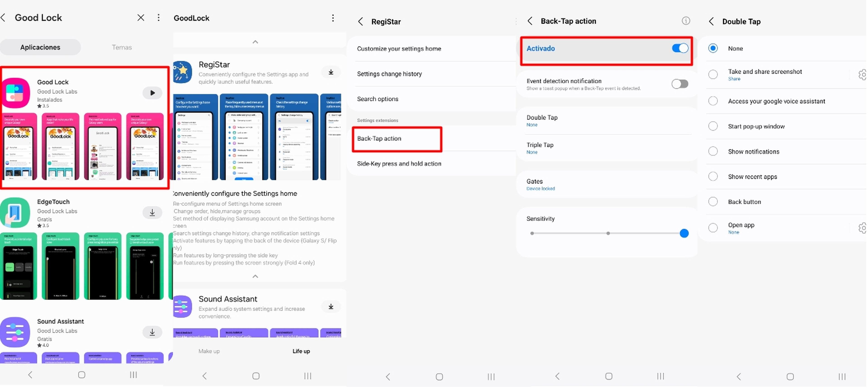Open the EdgeTouch title in store list

(x=53, y=202)
